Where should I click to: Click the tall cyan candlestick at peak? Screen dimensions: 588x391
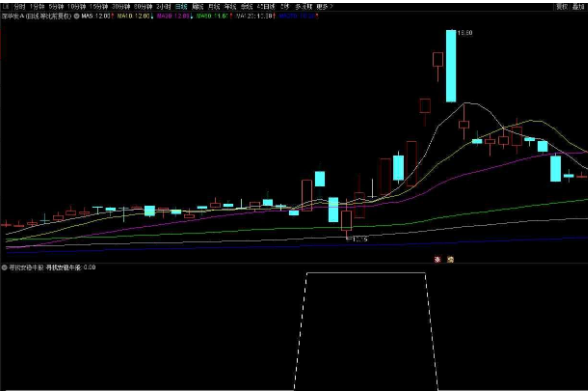click(x=451, y=66)
